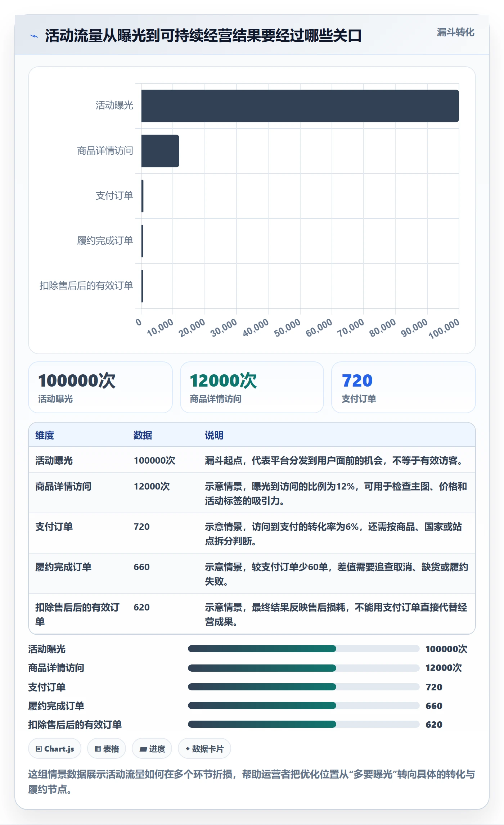
Task: Click the description mentioning 转化率为6%
Action: (333, 534)
